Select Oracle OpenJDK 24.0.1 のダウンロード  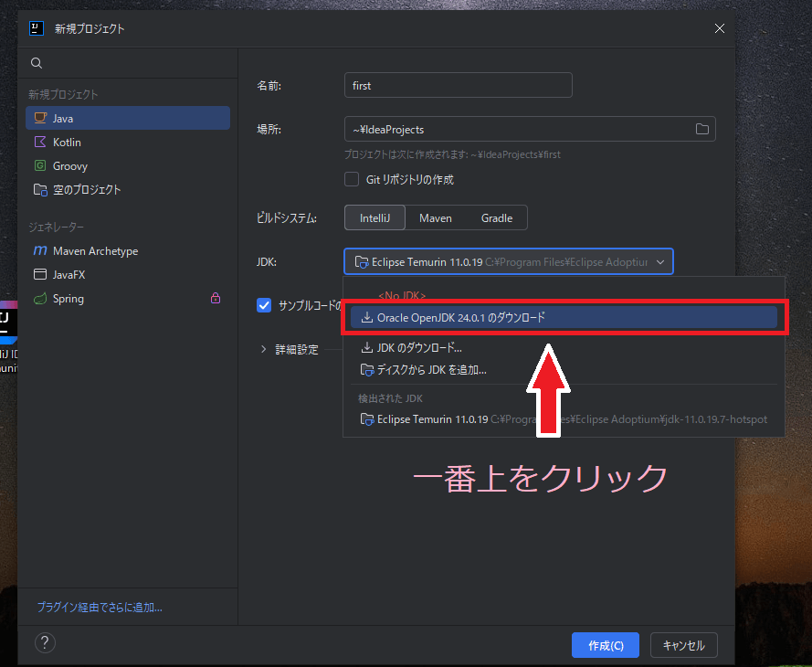[x=564, y=317]
